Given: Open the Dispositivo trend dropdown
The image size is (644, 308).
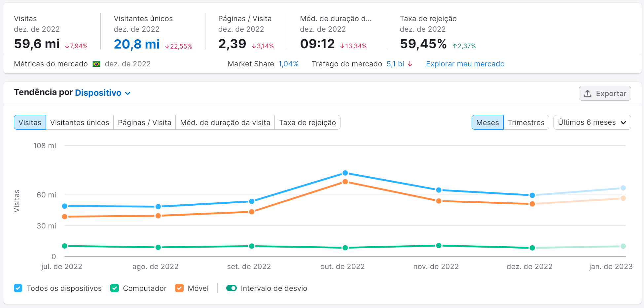Looking at the screenshot, I should [103, 93].
